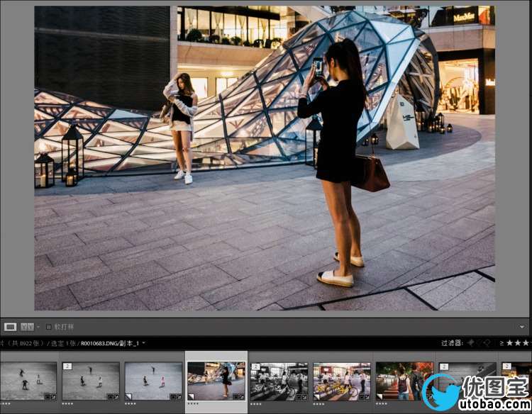The height and width of the screenshot is (414, 532).
Task: Click rating stars under black-and-white bicycles thumbnail
Action: pos(256,404)
